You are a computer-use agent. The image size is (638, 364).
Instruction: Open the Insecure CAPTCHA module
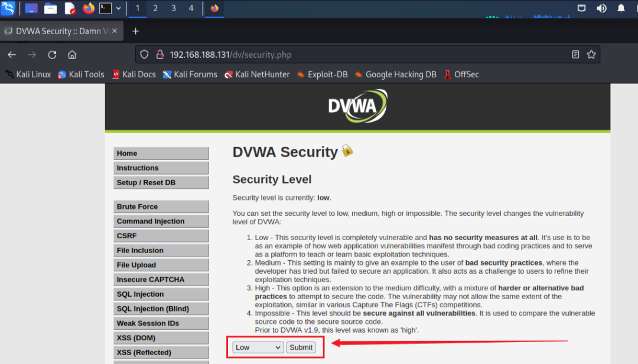click(161, 280)
